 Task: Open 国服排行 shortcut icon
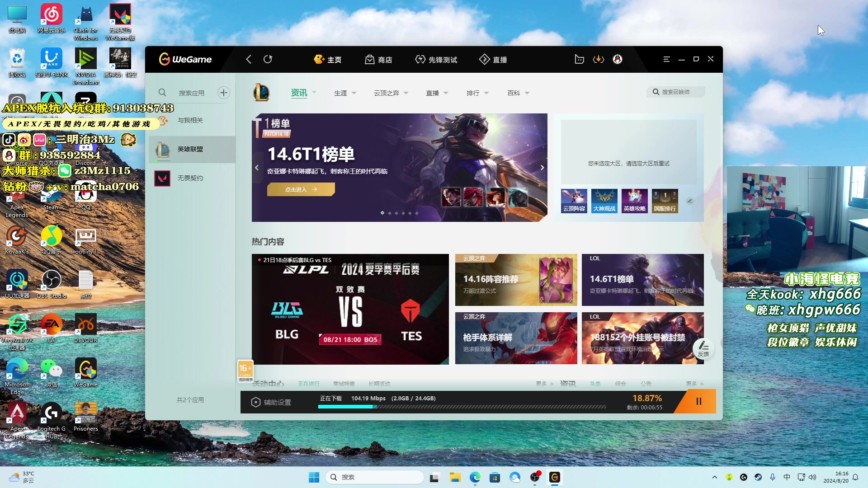pyautogui.click(x=665, y=201)
